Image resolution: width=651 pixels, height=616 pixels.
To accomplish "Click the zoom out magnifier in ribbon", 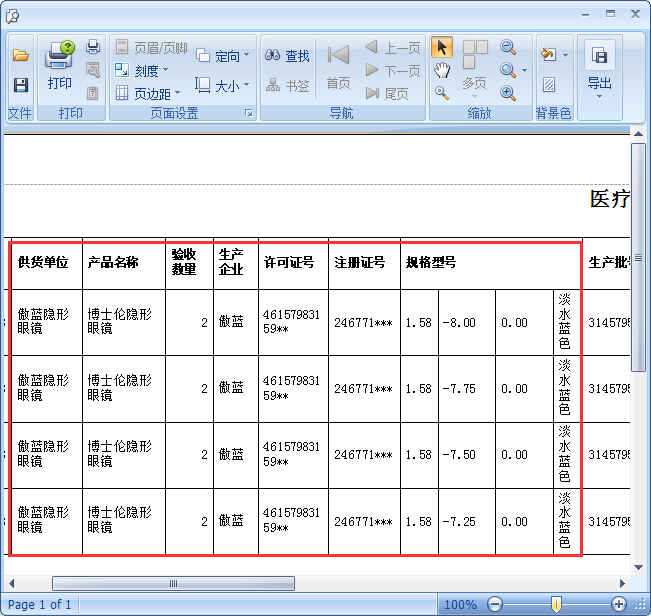I will (508, 48).
